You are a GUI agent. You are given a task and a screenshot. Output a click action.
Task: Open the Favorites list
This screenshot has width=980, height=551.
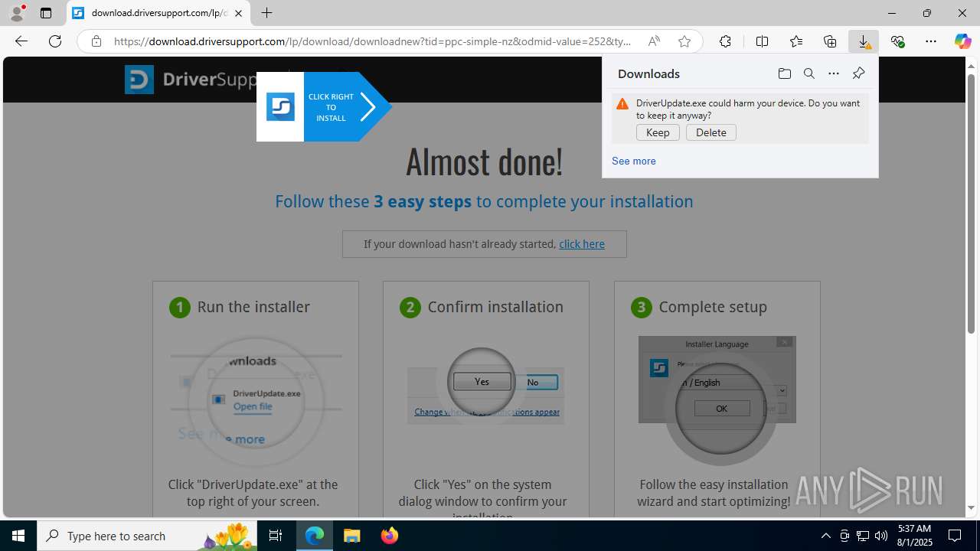(796, 41)
